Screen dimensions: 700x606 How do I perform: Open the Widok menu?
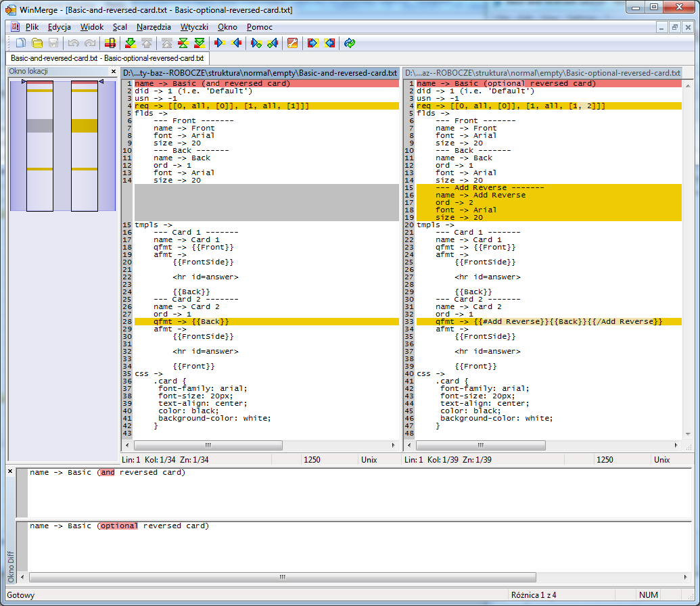click(92, 27)
